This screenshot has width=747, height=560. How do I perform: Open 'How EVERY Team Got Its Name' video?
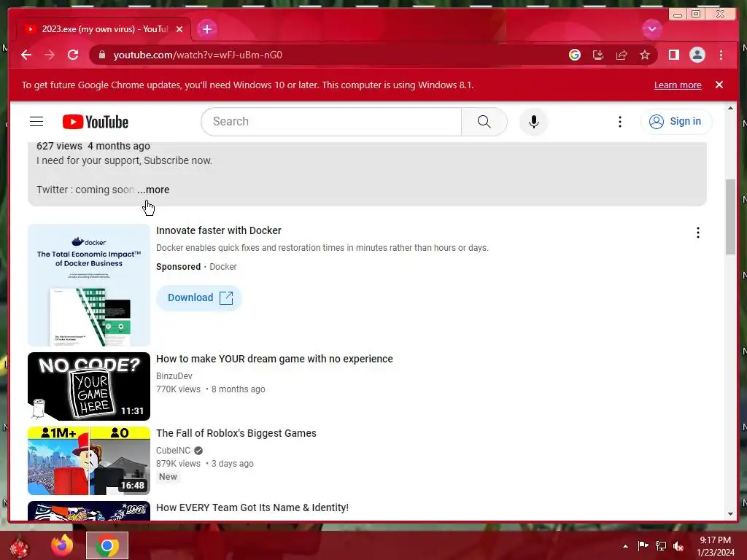pyautogui.click(x=252, y=507)
